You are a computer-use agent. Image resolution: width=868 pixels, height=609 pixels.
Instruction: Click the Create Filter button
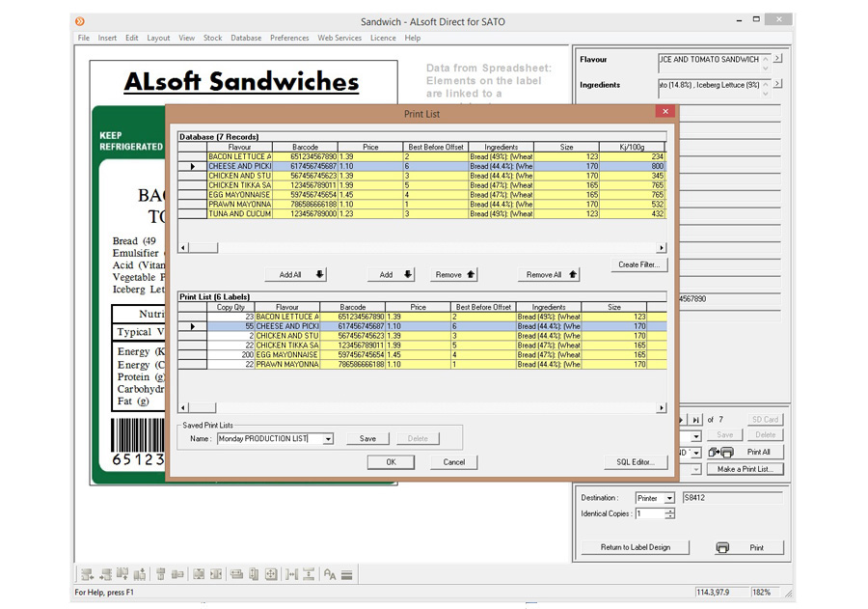(x=639, y=264)
